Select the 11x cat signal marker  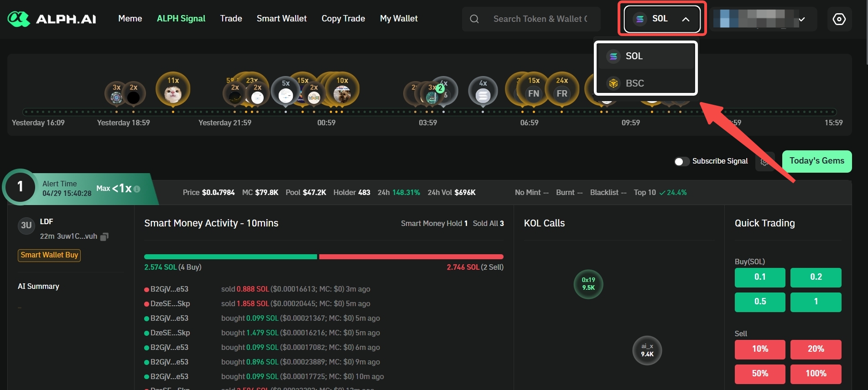click(x=173, y=89)
